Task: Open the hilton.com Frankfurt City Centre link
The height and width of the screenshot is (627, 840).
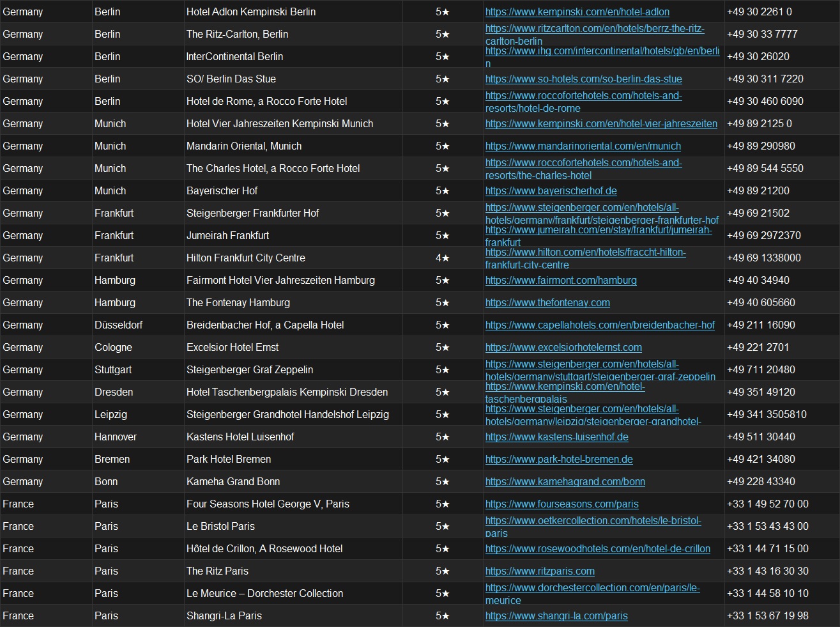Action: (586, 258)
